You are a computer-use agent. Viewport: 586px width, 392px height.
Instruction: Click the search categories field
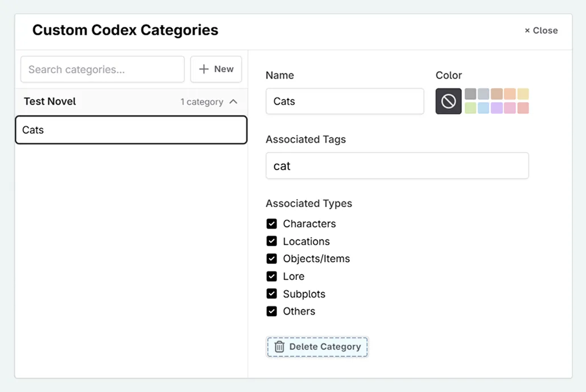pyautogui.click(x=102, y=69)
